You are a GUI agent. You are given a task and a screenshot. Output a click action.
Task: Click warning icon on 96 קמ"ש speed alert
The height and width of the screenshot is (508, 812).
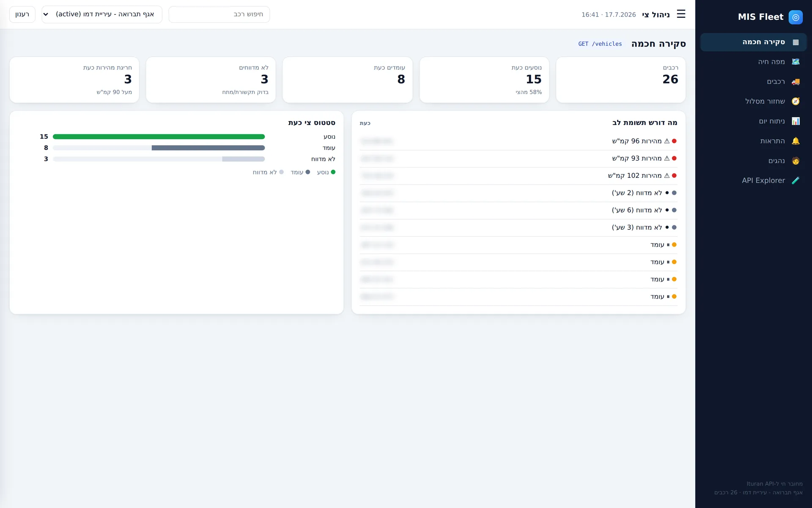coord(667,141)
